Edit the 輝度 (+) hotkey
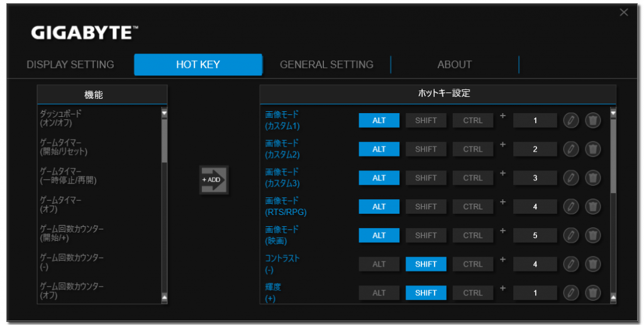Screen dimensions: 644x325 coord(571,293)
